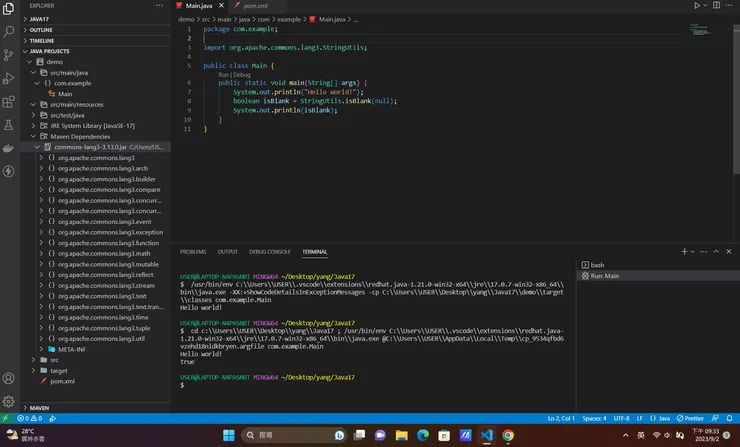Expand the MAVEN section
Screen dimensions: 740x447
(x=38, y=408)
